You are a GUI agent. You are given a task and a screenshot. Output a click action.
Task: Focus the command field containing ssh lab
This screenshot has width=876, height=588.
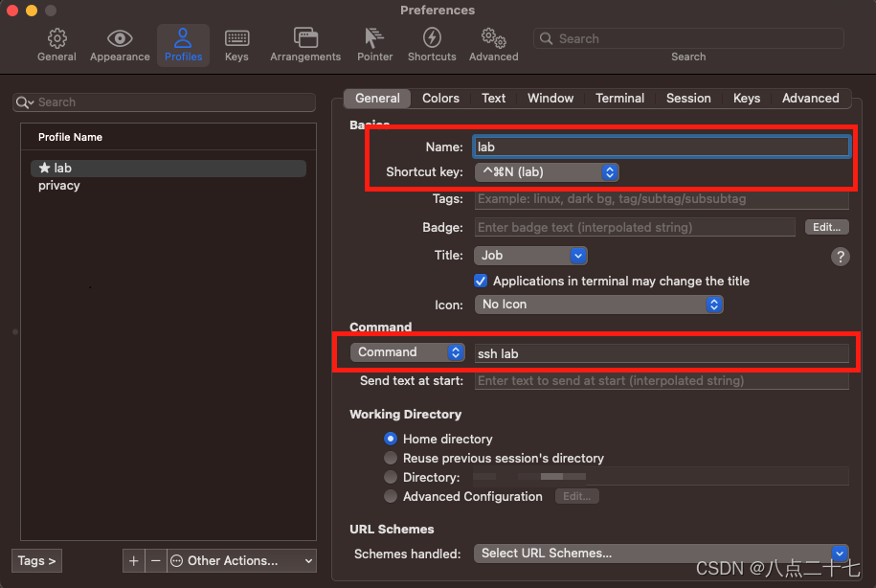tap(662, 353)
